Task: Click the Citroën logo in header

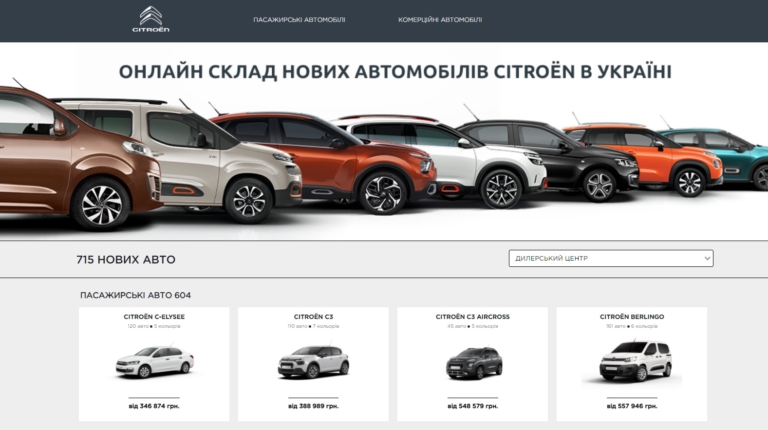Action: click(x=151, y=20)
